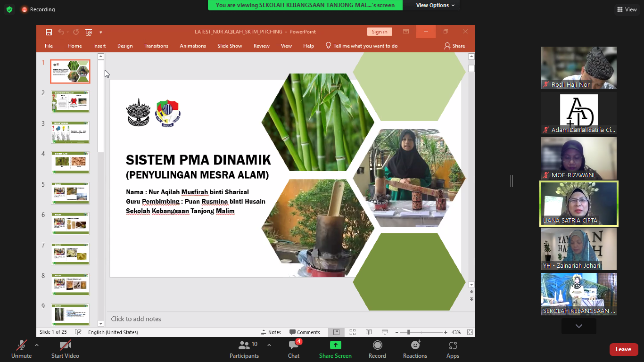This screenshot has height=362, width=644.
Task: Click the green Share Screen icon
Action: click(x=335, y=345)
